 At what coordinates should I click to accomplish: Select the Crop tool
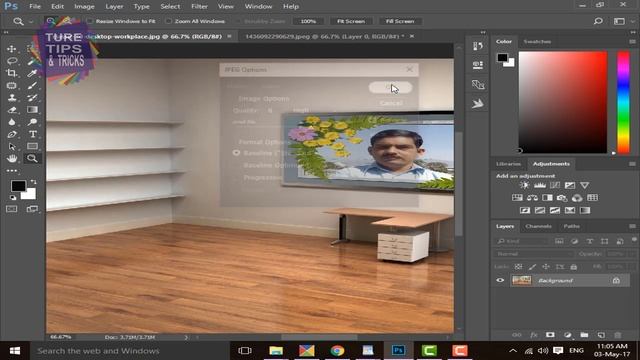pos(11,73)
